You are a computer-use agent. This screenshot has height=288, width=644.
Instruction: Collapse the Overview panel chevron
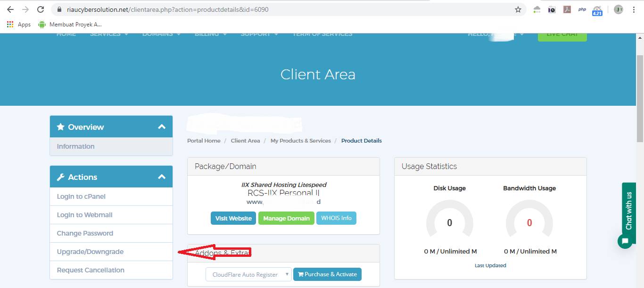point(162,127)
